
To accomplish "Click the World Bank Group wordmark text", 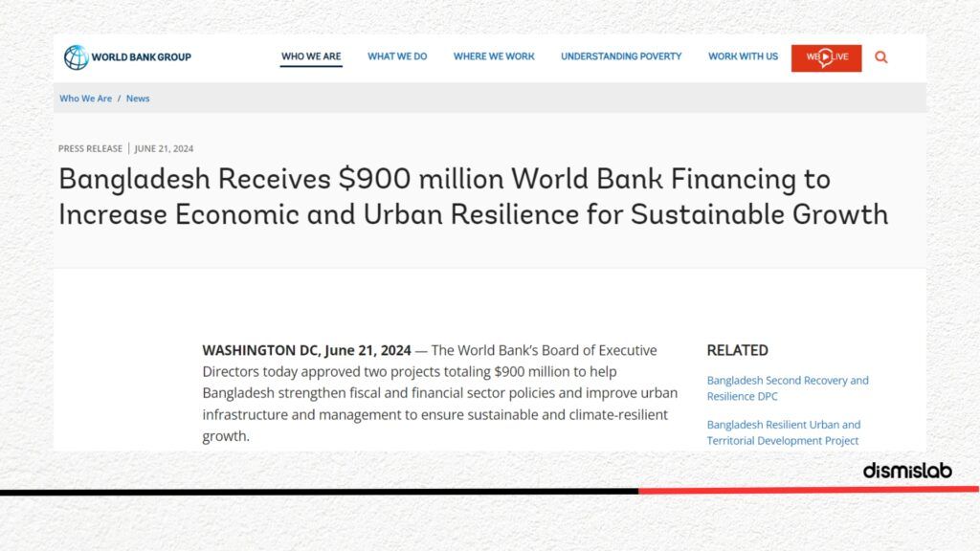I will [x=142, y=56].
